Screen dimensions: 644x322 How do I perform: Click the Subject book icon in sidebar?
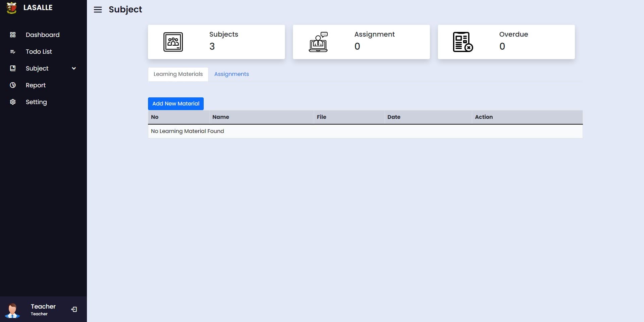pyautogui.click(x=13, y=68)
